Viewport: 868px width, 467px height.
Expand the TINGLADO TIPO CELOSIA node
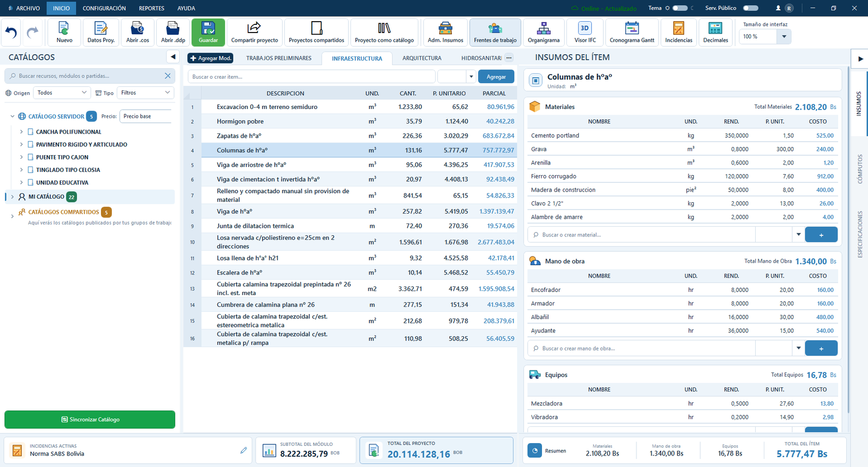click(x=21, y=170)
